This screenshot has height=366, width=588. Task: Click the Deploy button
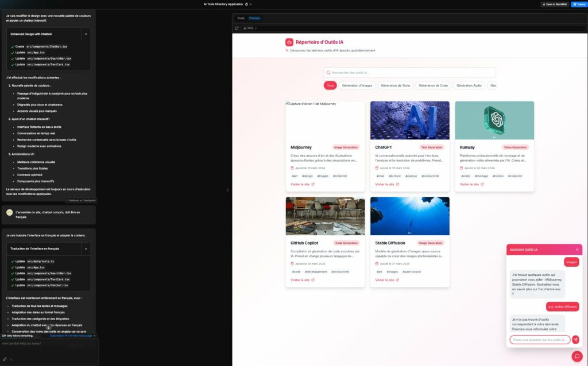(x=578, y=4)
